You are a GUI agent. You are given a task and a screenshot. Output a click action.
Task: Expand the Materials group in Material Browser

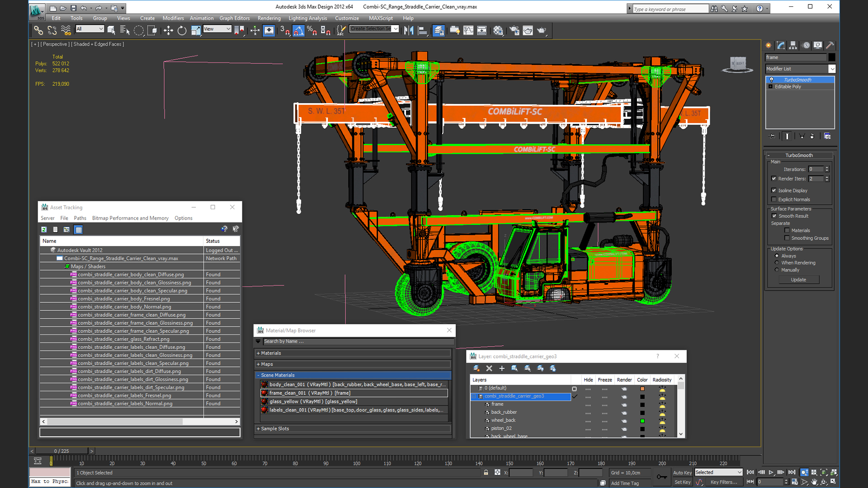click(x=353, y=353)
